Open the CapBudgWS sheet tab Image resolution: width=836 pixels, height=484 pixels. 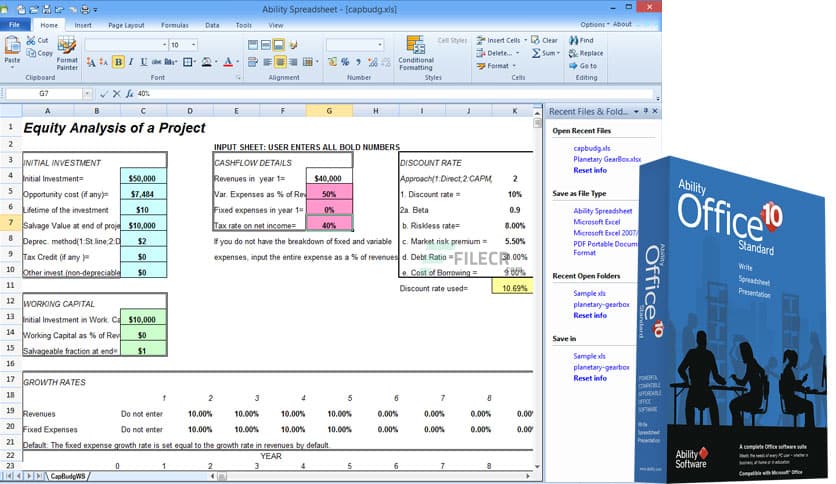coord(68,476)
